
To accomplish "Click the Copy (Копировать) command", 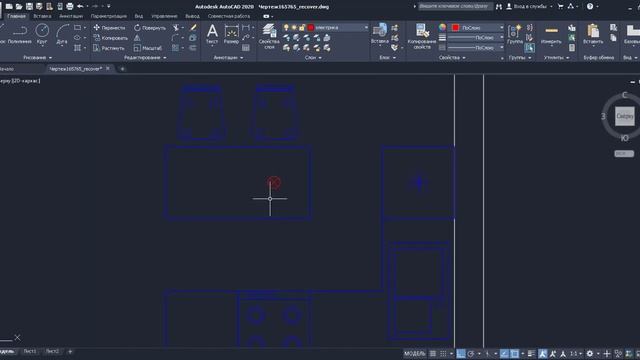I will [x=110, y=38].
